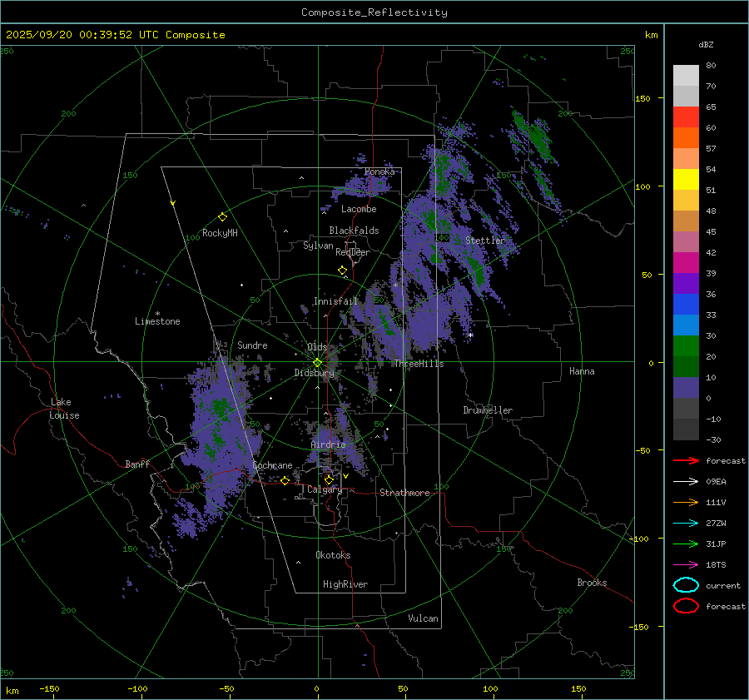This screenshot has height=700, width=749.
Task: Click the orange 111V arrow icon
Action: tap(686, 502)
